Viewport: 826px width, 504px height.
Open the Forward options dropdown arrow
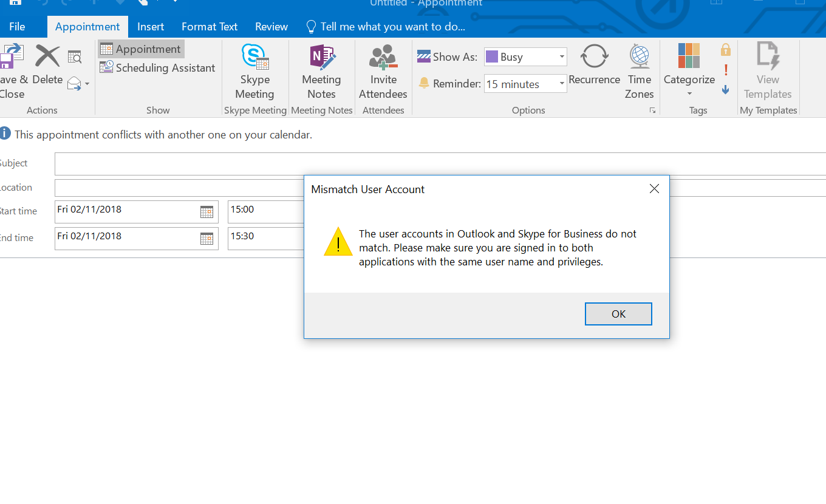[x=87, y=84]
